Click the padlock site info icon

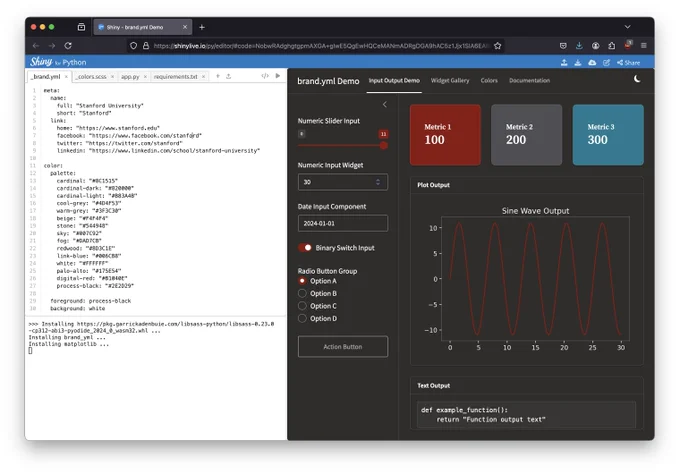146,46
